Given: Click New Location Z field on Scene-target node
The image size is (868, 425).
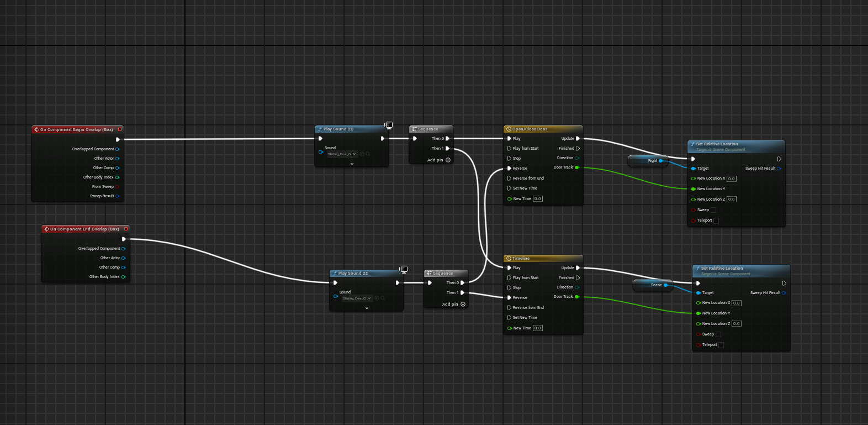Looking at the screenshot, I should (x=737, y=324).
